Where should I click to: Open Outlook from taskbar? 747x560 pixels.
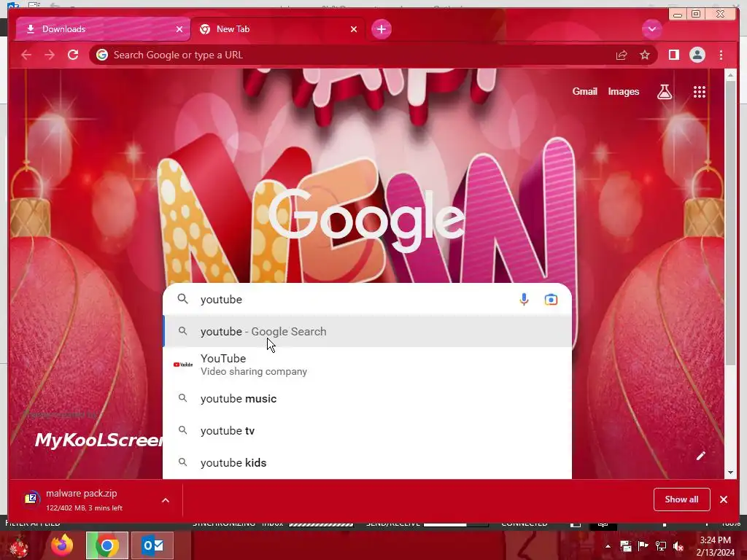coord(152,545)
